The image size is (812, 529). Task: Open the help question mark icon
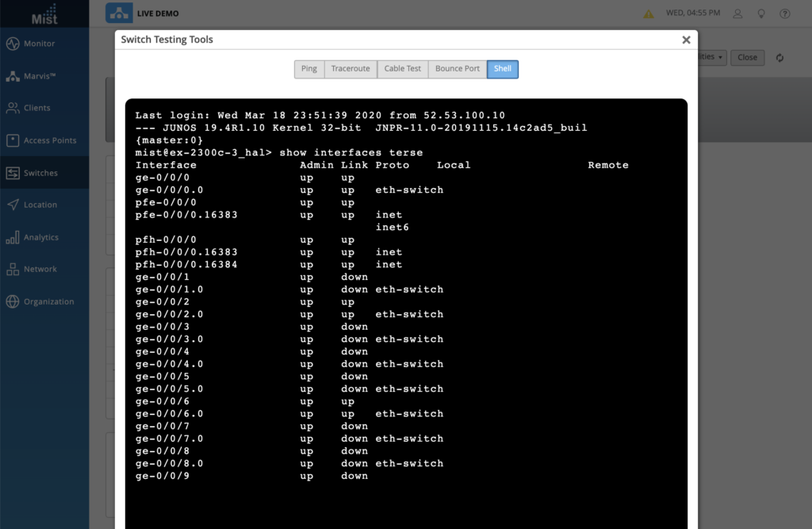pyautogui.click(x=784, y=13)
